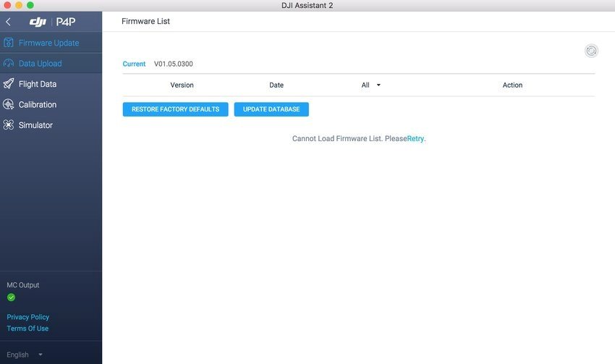Click the Current label

click(x=134, y=64)
